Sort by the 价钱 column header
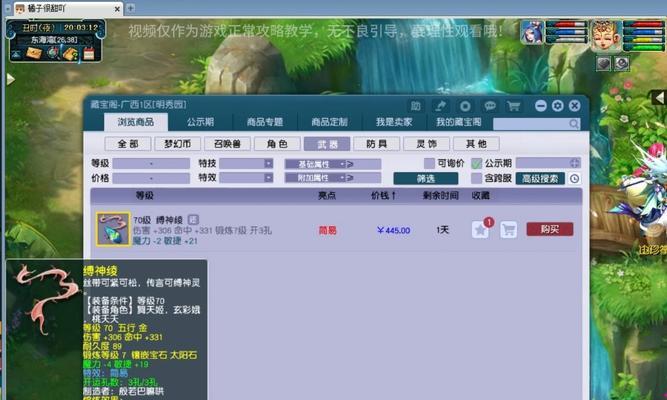 click(x=384, y=196)
